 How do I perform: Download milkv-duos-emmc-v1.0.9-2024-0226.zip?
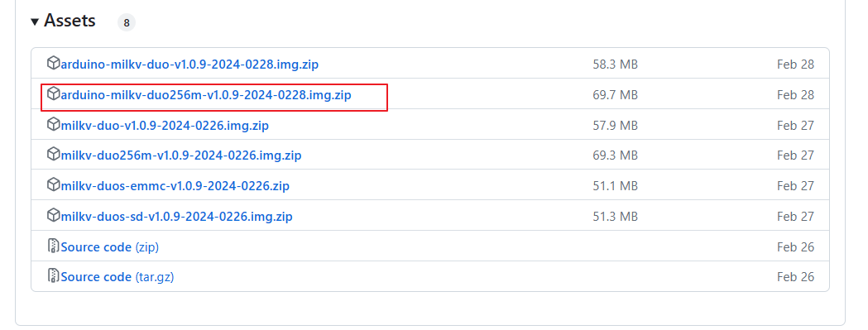click(175, 186)
